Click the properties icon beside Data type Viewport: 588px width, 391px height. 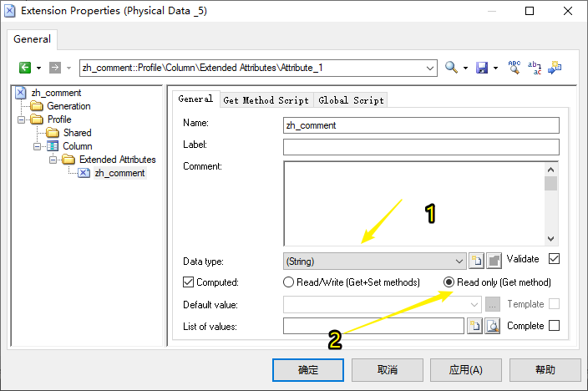[494, 261]
